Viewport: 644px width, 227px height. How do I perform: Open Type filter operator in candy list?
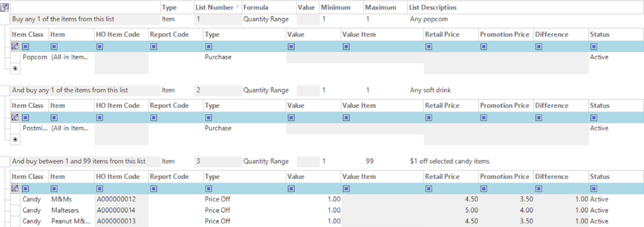[x=209, y=188]
